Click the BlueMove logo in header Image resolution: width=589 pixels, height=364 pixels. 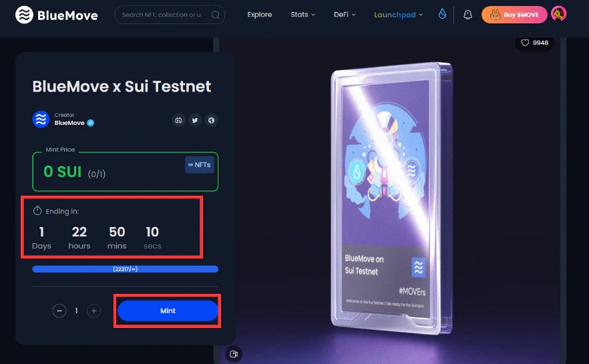tap(56, 15)
